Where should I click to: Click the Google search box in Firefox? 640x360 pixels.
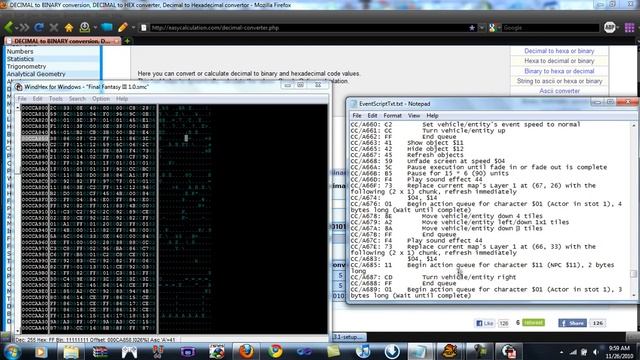[550, 28]
